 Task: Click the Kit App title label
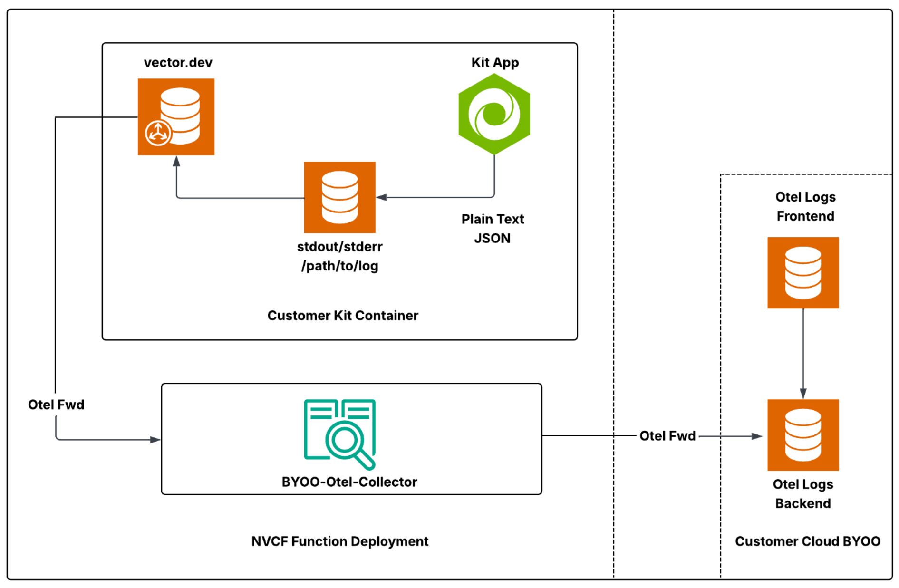click(494, 62)
